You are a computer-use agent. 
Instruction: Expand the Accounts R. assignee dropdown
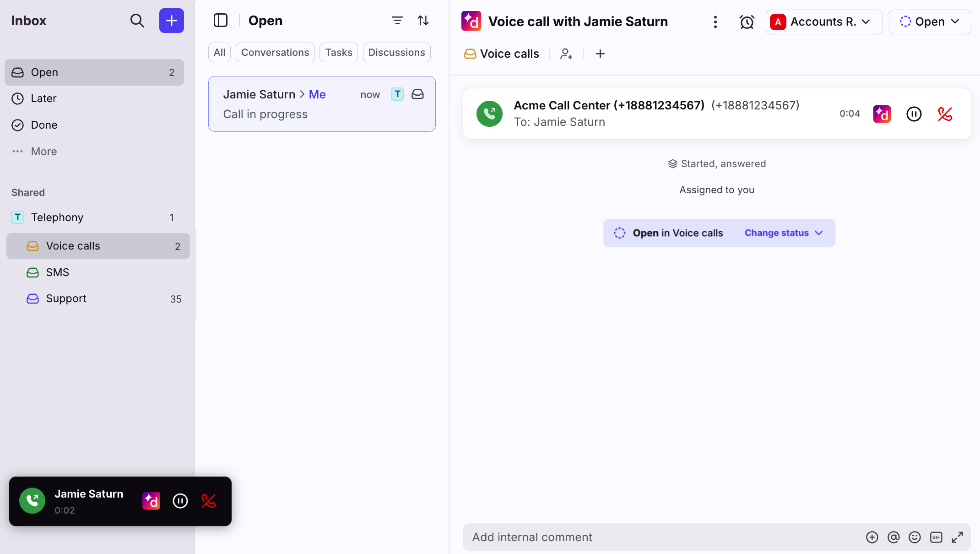point(823,22)
